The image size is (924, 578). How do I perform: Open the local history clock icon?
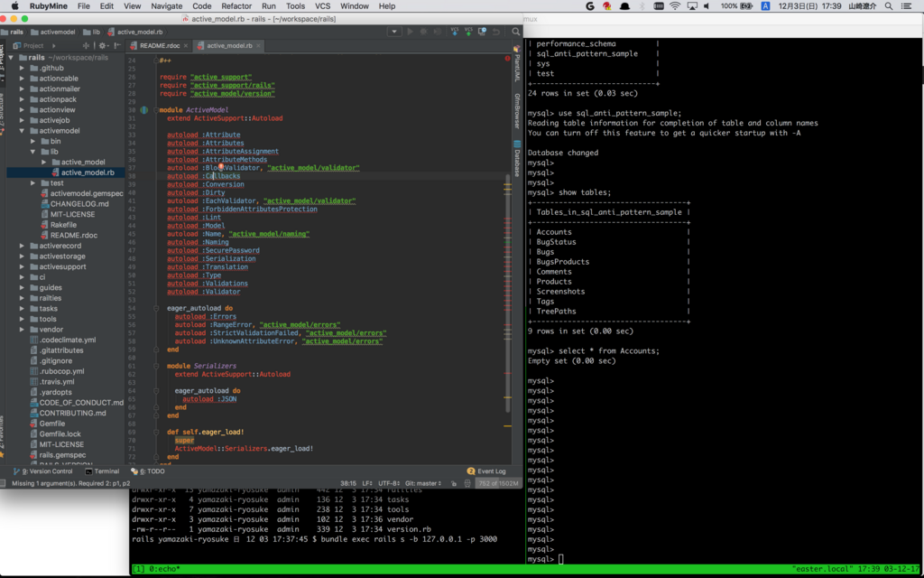(x=483, y=32)
